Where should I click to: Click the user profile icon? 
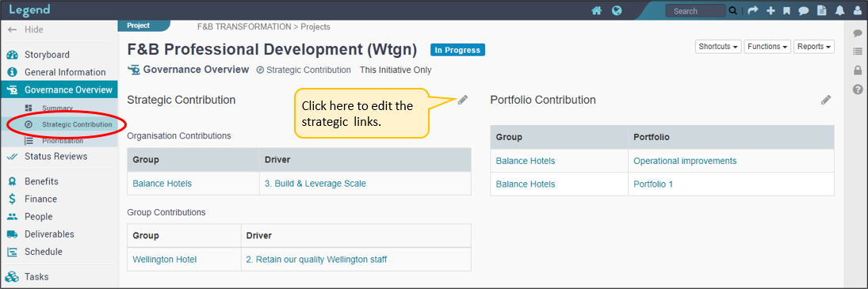pos(858,10)
